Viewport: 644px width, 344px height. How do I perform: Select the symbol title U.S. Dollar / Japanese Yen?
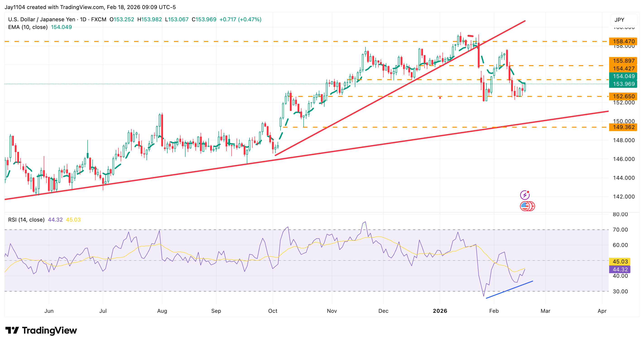(41, 19)
